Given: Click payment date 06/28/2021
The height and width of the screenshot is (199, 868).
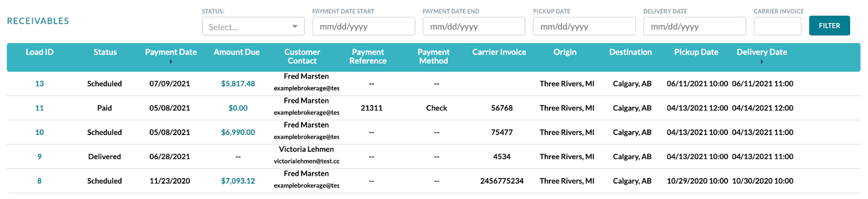Looking at the screenshot, I should point(170,157).
